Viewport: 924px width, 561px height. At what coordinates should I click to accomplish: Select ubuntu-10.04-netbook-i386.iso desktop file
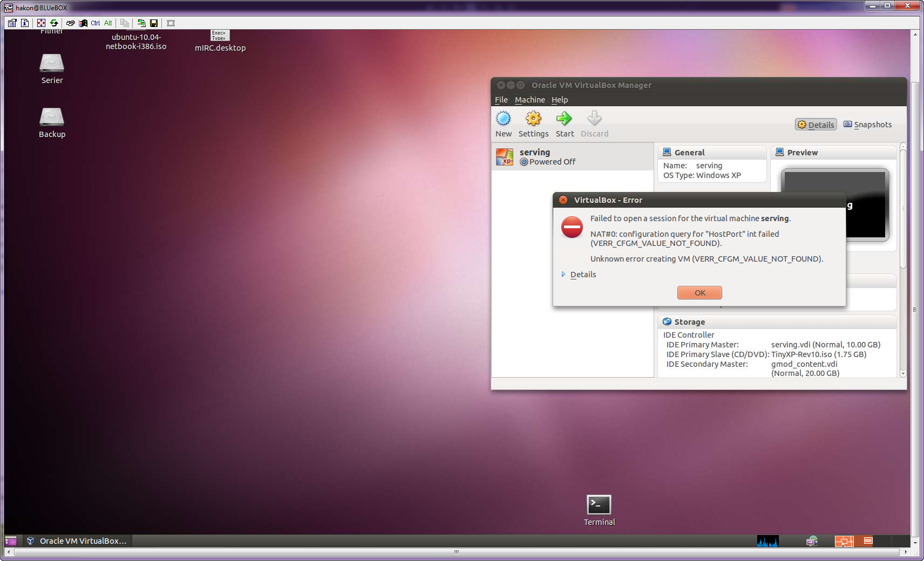[x=136, y=42]
